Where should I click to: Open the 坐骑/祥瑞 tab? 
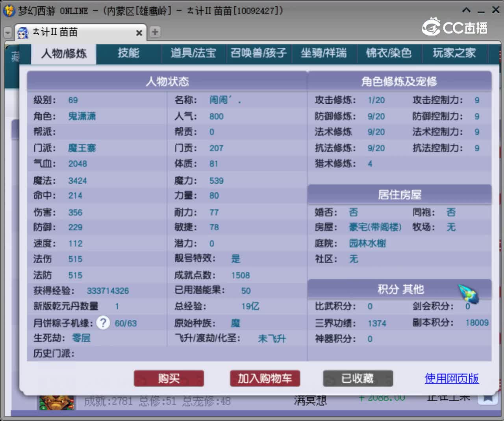pyautogui.click(x=324, y=53)
